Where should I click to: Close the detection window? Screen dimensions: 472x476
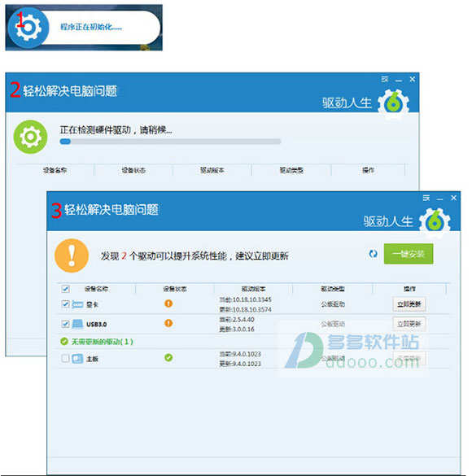[413, 79]
